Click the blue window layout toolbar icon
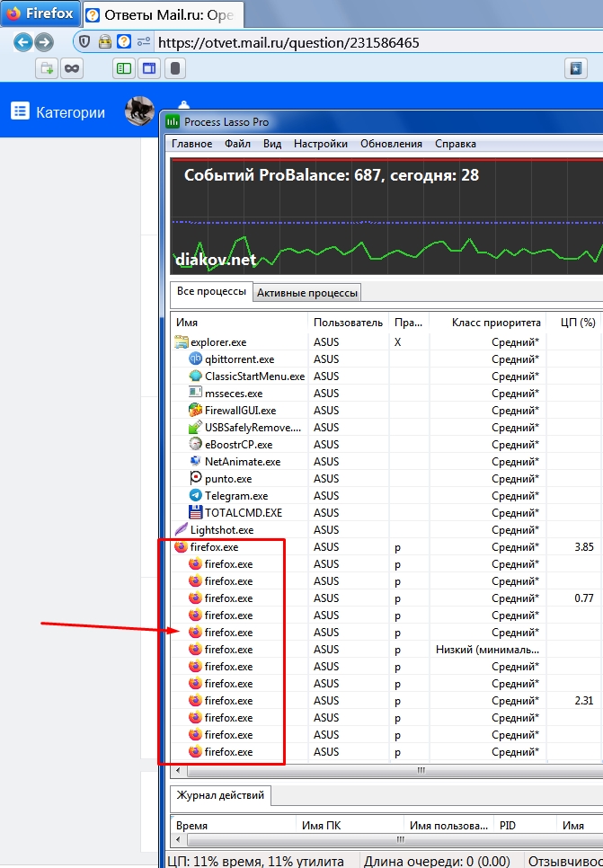The height and width of the screenshot is (868, 603). pyautogui.click(x=149, y=68)
